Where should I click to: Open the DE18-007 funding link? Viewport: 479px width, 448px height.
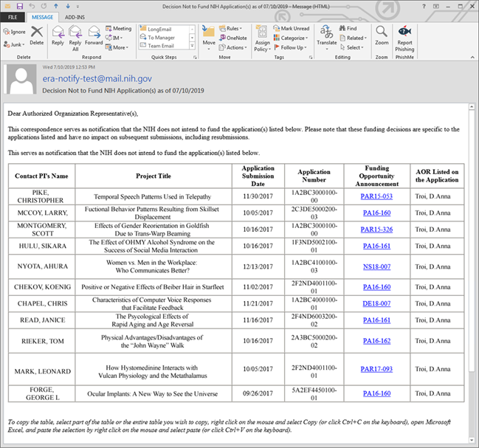point(376,303)
